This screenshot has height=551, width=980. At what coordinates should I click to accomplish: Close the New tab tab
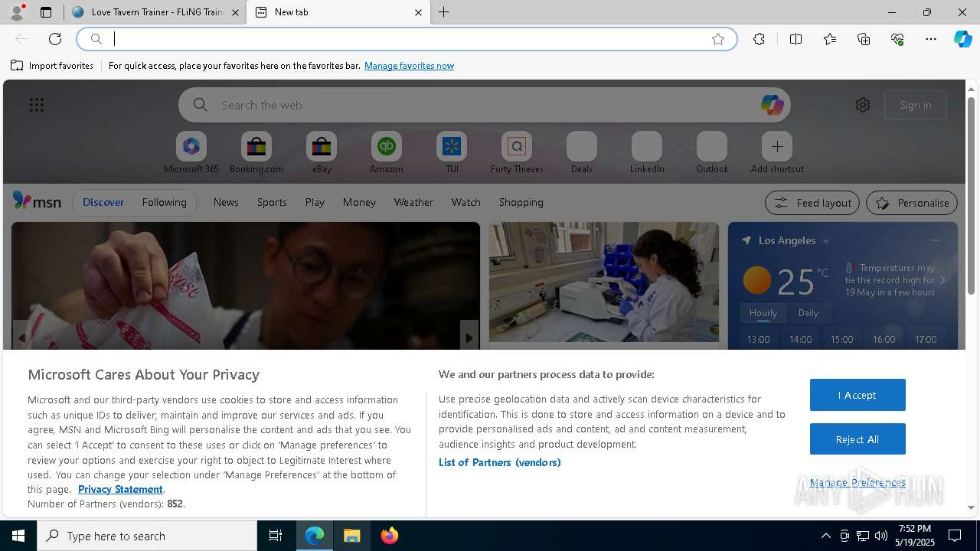coord(418,12)
